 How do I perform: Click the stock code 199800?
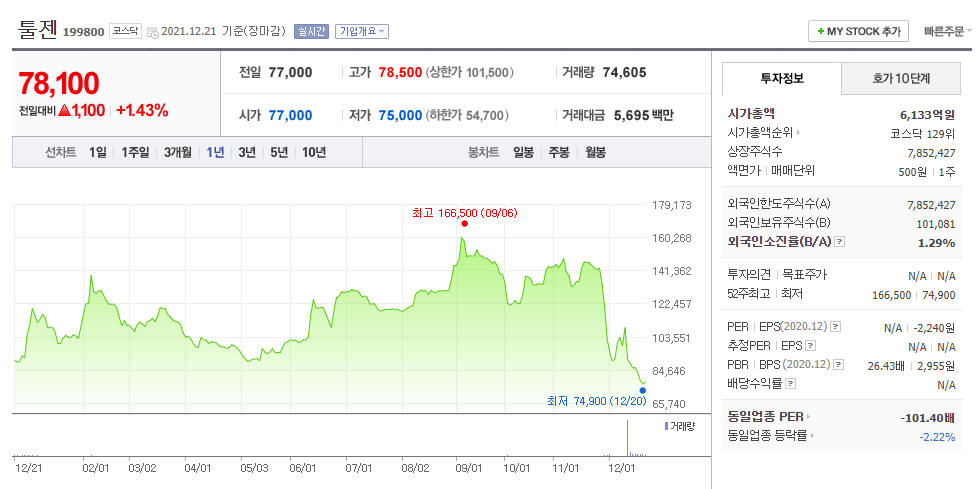[x=84, y=32]
